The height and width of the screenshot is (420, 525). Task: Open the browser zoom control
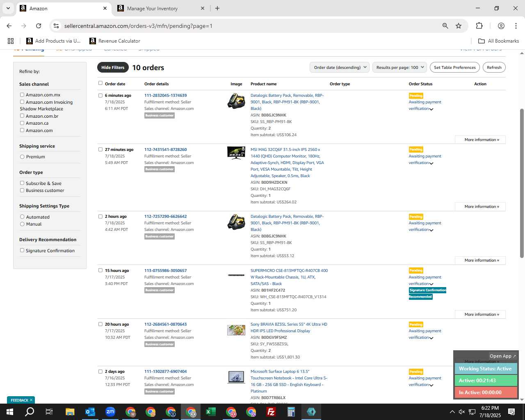[445, 26]
